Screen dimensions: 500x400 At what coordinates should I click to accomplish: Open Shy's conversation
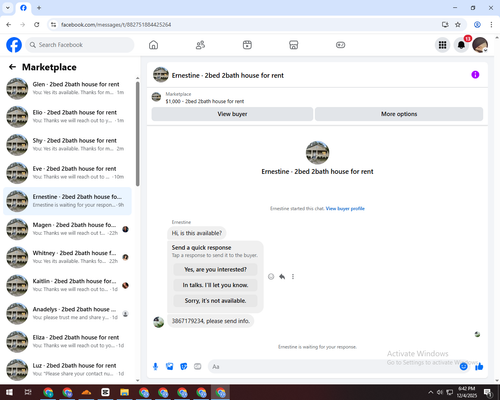click(68, 145)
